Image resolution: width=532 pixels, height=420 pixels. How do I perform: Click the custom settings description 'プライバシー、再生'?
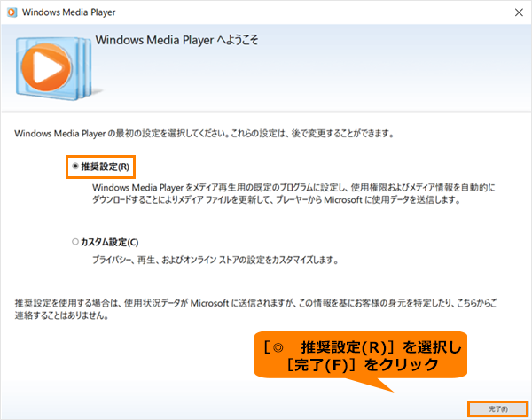point(215,260)
